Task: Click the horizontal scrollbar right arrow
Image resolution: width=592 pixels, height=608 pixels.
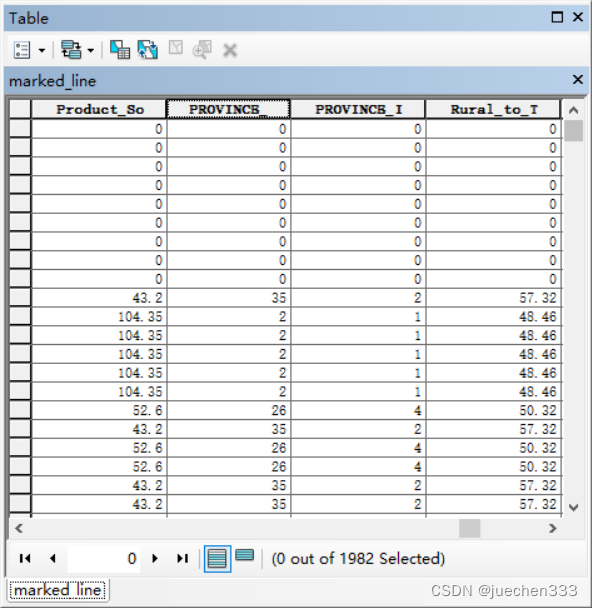Action: (553, 528)
